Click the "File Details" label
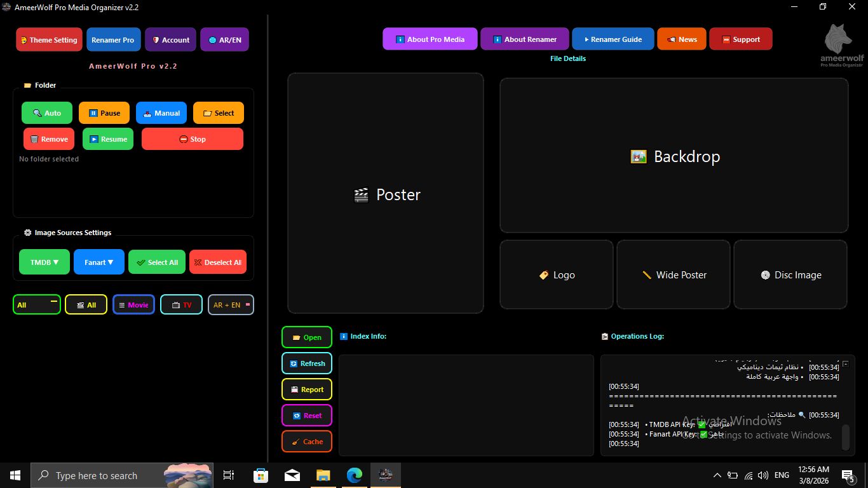The height and width of the screenshot is (488, 868). [x=568, y=58]
